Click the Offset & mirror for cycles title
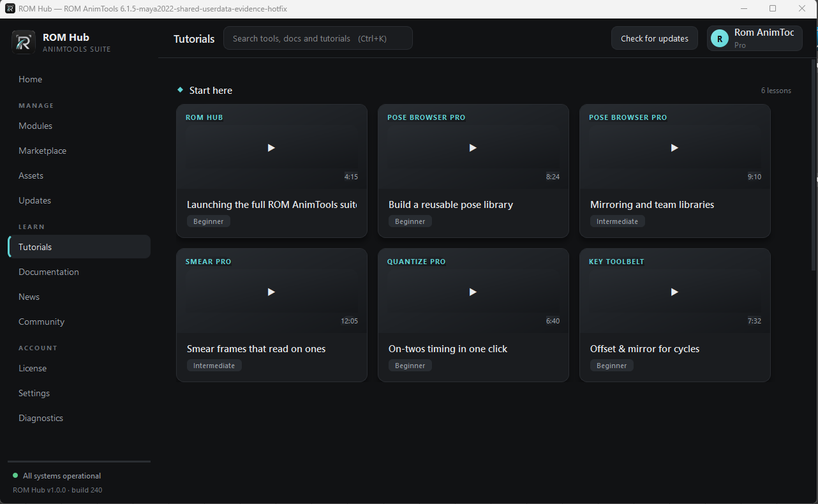The height and width of the screenshot is (504, 818). 644,349
